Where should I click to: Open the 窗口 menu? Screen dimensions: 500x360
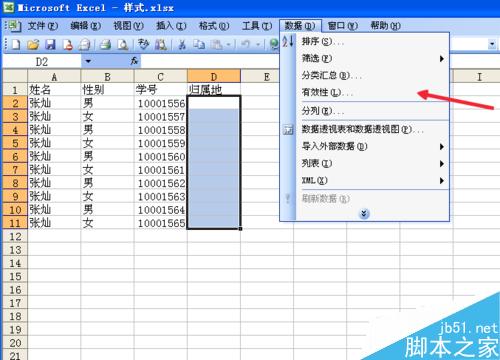click(343, 26)
